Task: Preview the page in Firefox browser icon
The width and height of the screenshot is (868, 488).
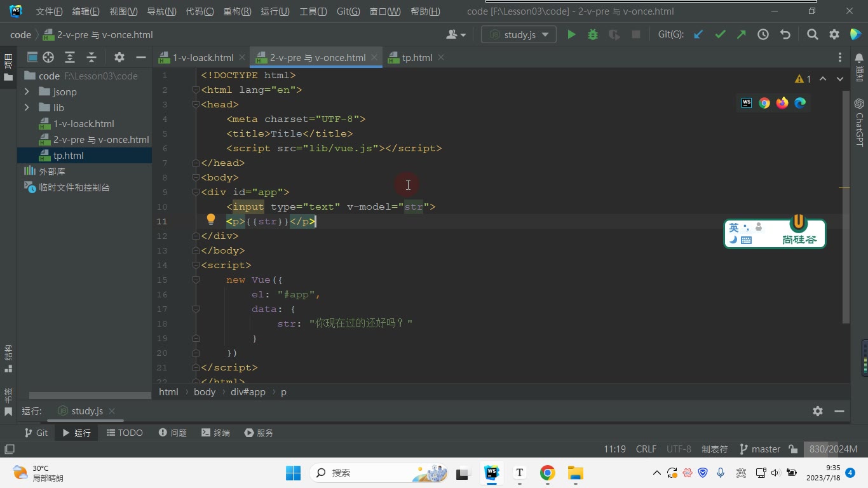Action: (x=782, y=103)
